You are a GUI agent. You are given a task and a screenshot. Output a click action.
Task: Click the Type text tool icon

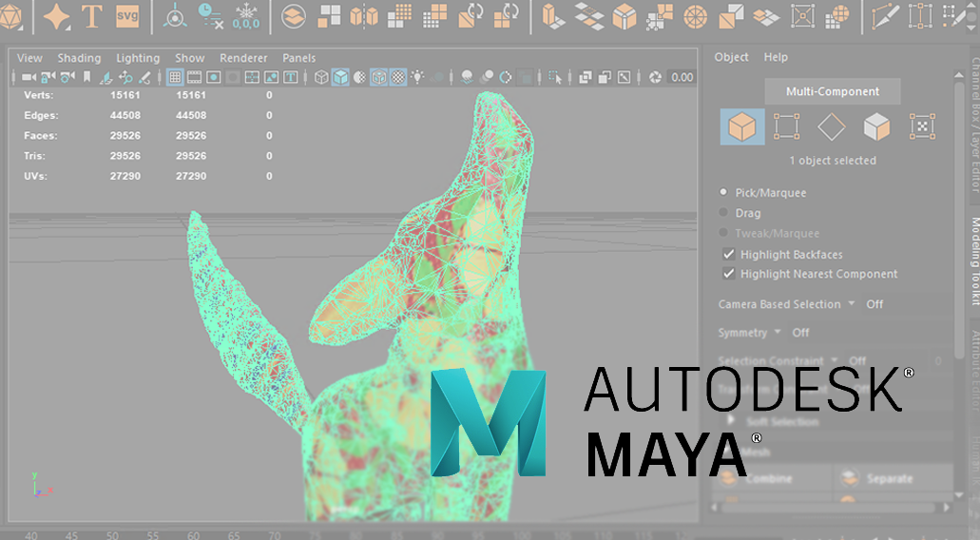click(x=92, y=16)
